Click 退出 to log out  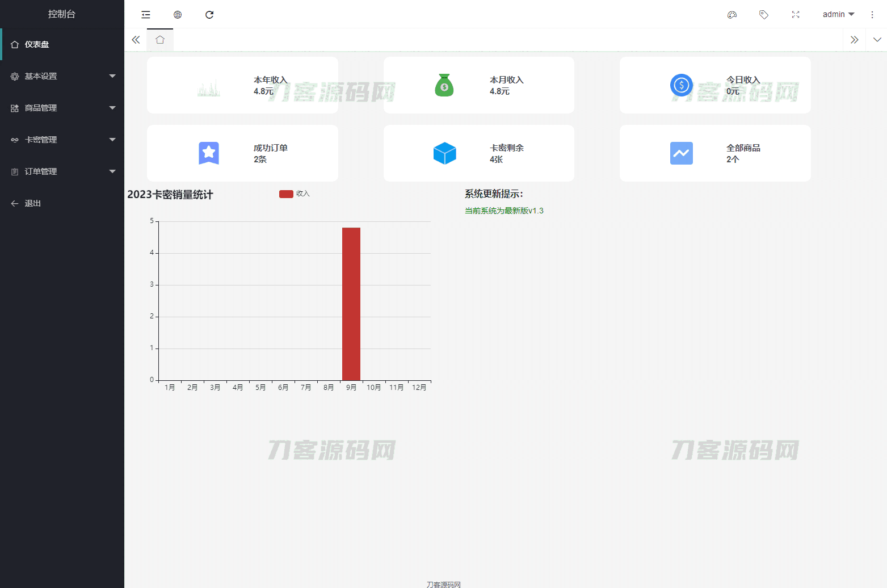coord(33,203)
